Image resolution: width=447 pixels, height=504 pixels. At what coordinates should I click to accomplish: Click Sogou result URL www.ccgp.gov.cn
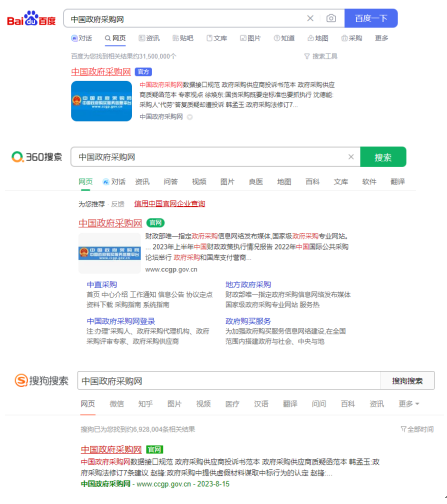pyautogui.click(x=164, y=484)
